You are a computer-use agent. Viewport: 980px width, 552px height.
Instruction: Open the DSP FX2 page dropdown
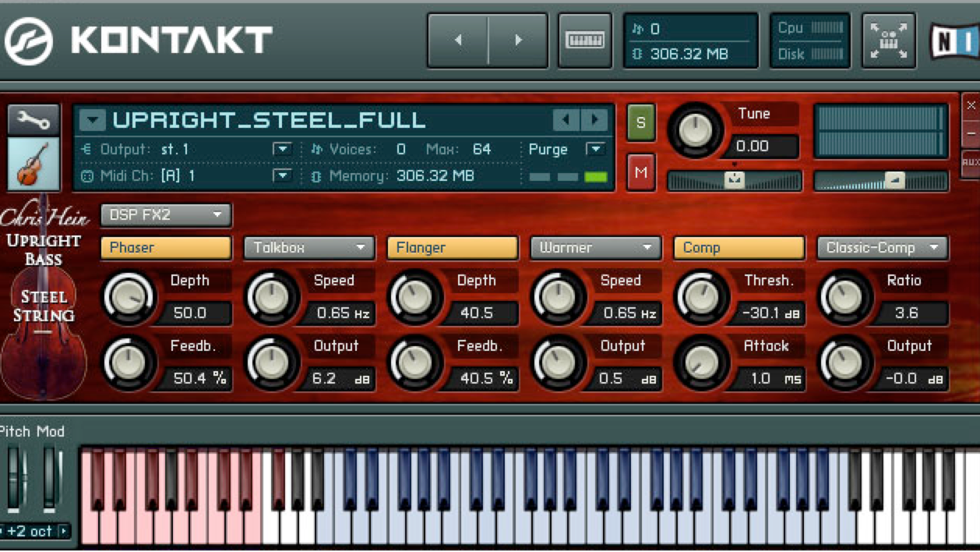(165, 214)
